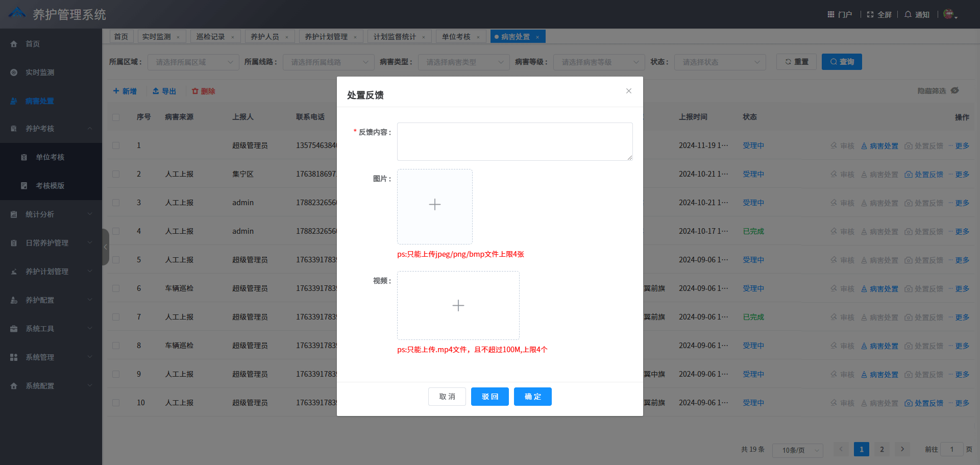This screenshot has height=465, width=980.
Task: Open the 病害等级 dropdown
Action: point(599,62)
